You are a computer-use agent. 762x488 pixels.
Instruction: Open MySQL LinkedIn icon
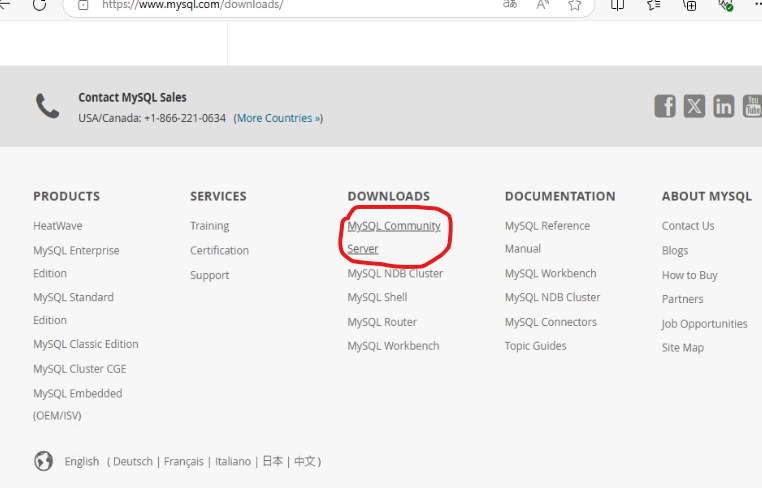(x=724, y=106)
